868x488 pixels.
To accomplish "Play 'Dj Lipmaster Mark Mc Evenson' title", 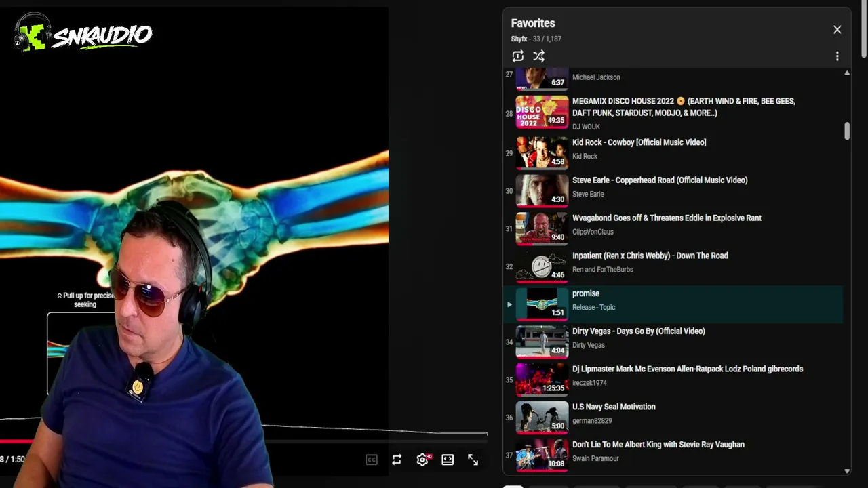I will 688,369.
